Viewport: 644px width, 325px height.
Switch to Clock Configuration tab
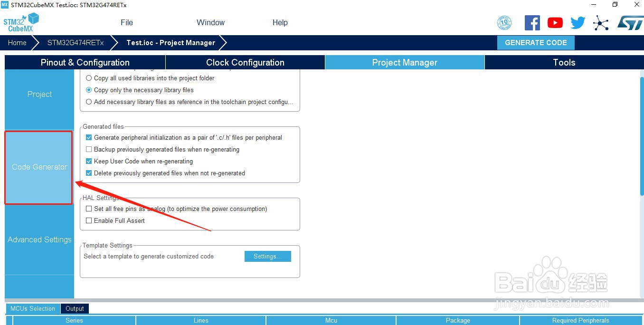(245, 62)
